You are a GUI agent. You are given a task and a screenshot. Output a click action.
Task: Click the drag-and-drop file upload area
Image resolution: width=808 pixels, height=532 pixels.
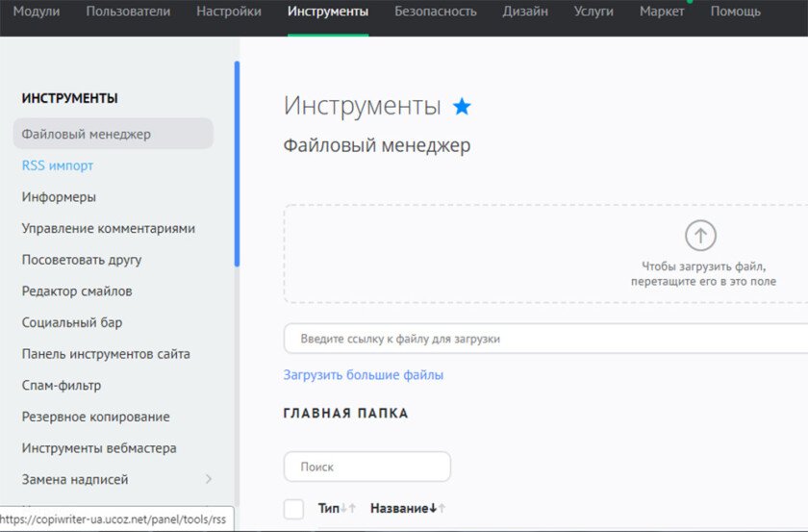click(x=545, y=254)
